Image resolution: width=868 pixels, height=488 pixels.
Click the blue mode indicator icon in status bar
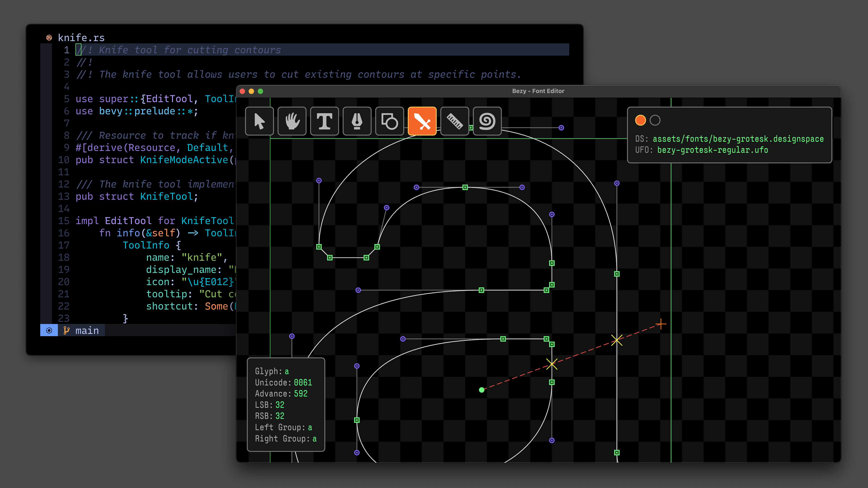coord(49,330)
